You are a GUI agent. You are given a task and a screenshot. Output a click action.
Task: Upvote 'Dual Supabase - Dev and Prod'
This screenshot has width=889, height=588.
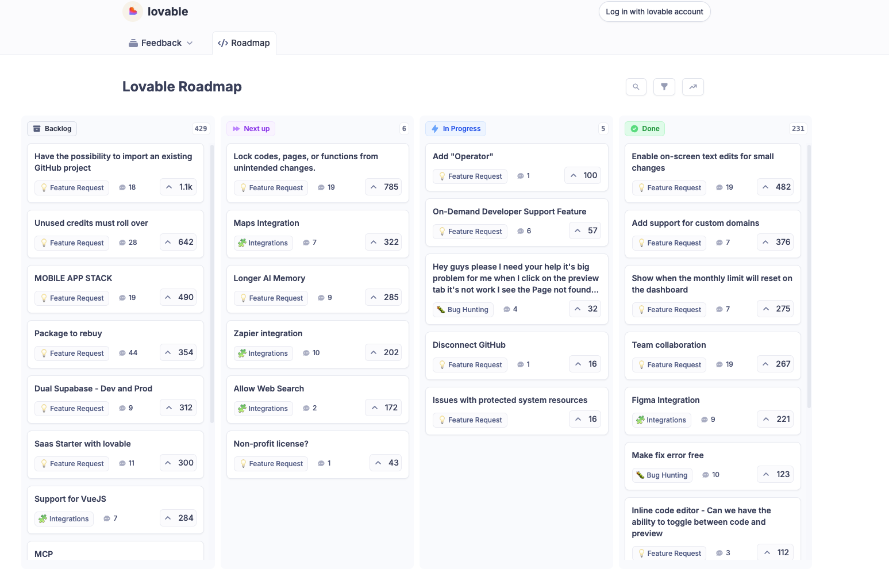(178, 408)
